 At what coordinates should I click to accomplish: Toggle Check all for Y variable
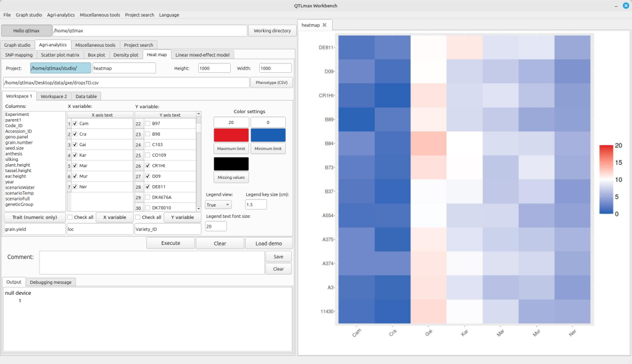(139, 217)
